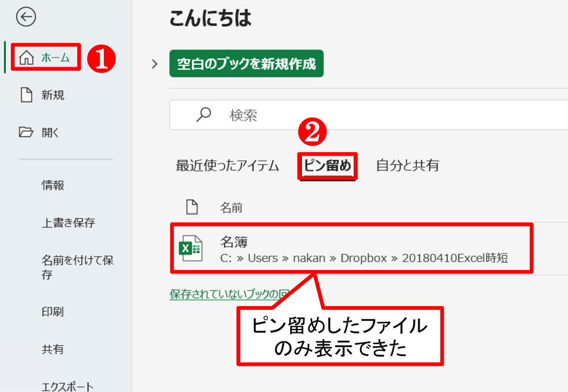
Task: Switch to 自分と共有 tab
Action: [407, 166]
